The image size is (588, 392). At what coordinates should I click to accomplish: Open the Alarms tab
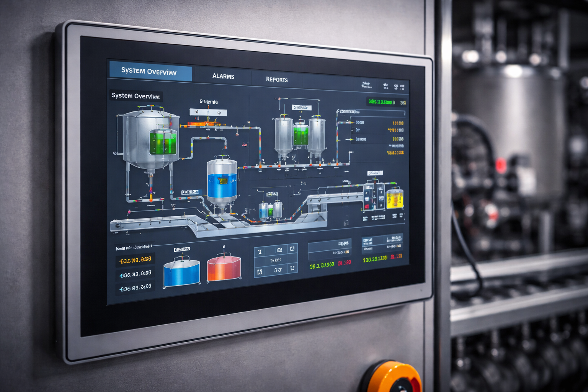point(223,76)
